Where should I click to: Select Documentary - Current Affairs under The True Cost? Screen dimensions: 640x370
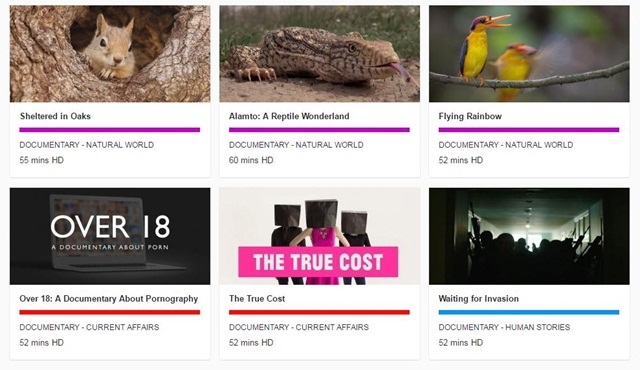299,327
